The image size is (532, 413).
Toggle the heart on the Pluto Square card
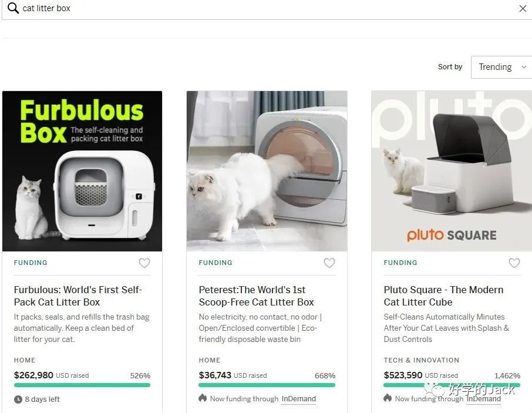(x=514, y=263)
